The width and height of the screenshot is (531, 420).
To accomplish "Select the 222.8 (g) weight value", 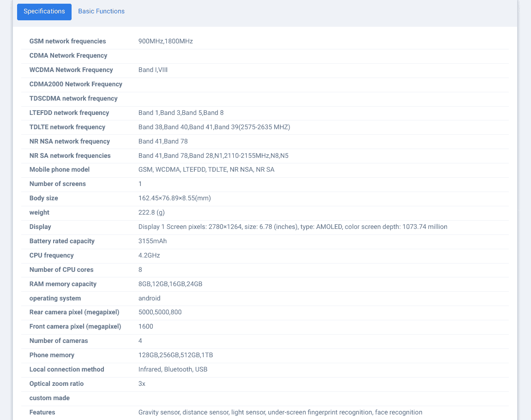I will pyautogui.click(x=151, y=213).
